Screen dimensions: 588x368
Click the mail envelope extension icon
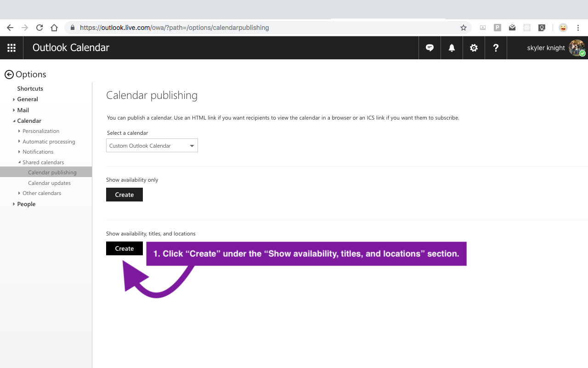[x=512, y=28]
